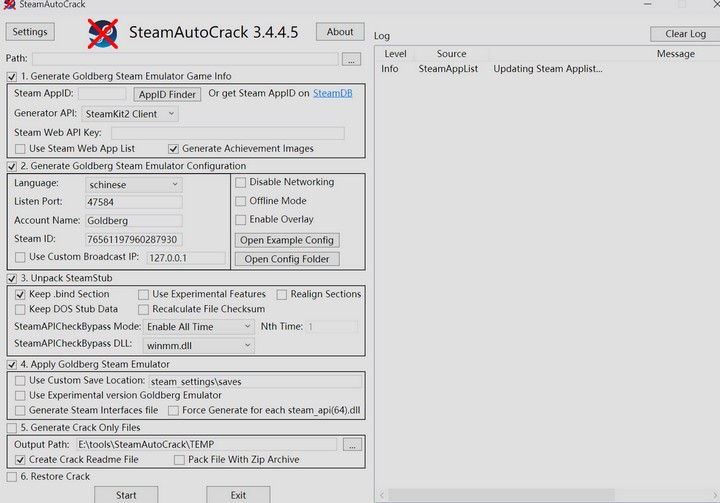Expand the Language dropdown
Viewport: 720px width, 503px height.
134,184
